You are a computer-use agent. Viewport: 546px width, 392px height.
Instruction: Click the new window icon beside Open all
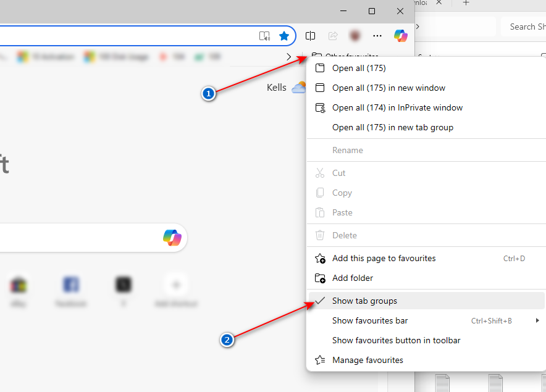(320, 88)
